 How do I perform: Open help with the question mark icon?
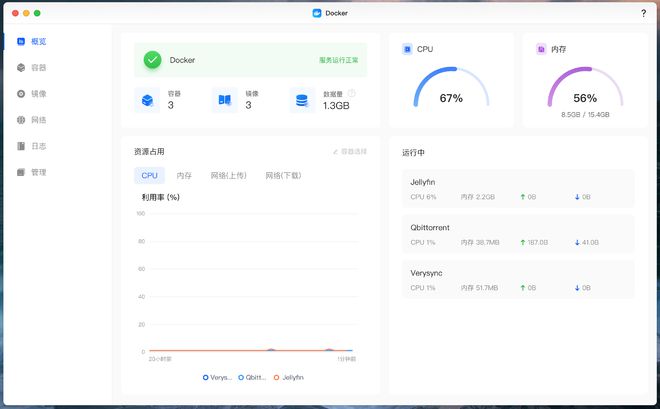click(644, 13)
